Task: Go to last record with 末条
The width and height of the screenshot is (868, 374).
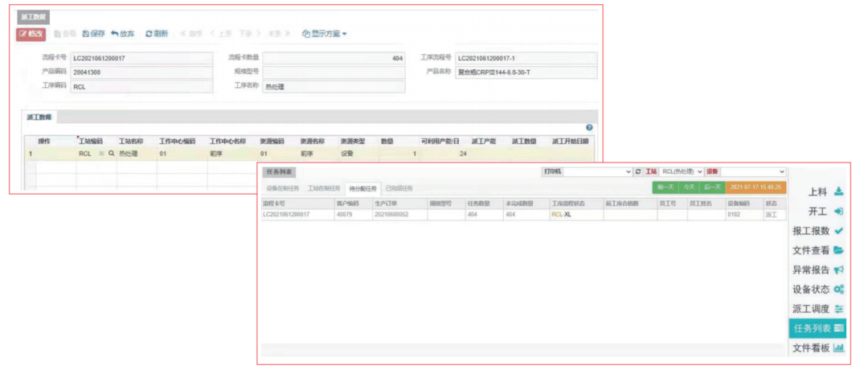Action: pyautogui.click(x=279, y=34)
